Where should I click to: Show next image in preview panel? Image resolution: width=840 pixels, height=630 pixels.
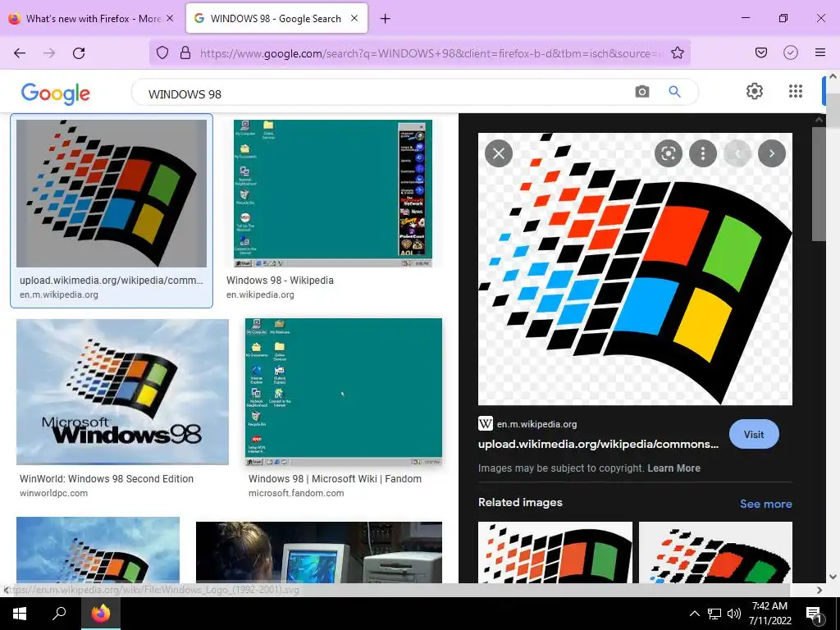(x=772, y=153)
